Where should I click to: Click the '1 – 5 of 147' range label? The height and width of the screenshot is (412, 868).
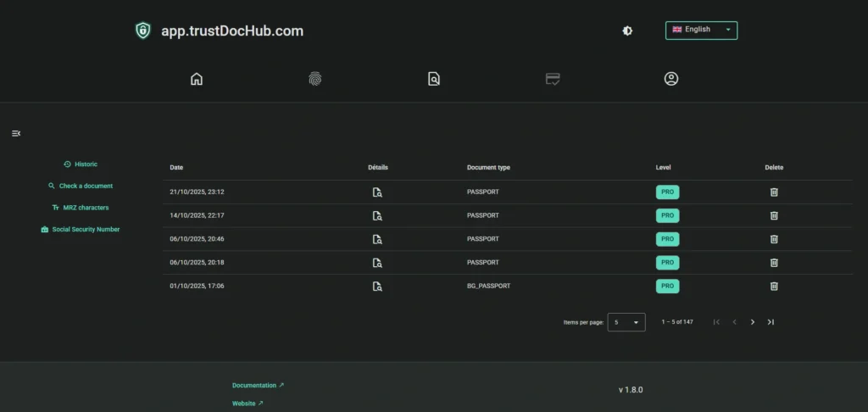(x=677, y=322)
